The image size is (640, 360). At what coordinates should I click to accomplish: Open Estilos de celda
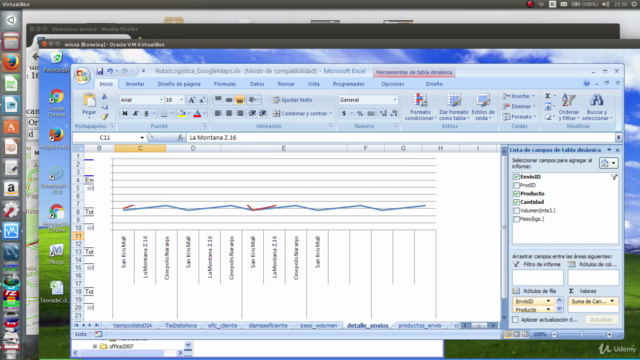(483, 107)
